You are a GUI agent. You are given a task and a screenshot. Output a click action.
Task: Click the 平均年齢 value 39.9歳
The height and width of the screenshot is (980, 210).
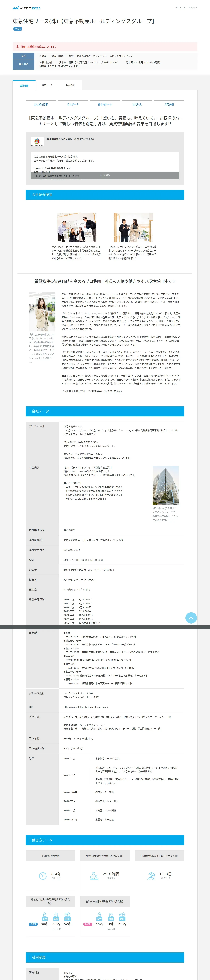coord(78,738)
